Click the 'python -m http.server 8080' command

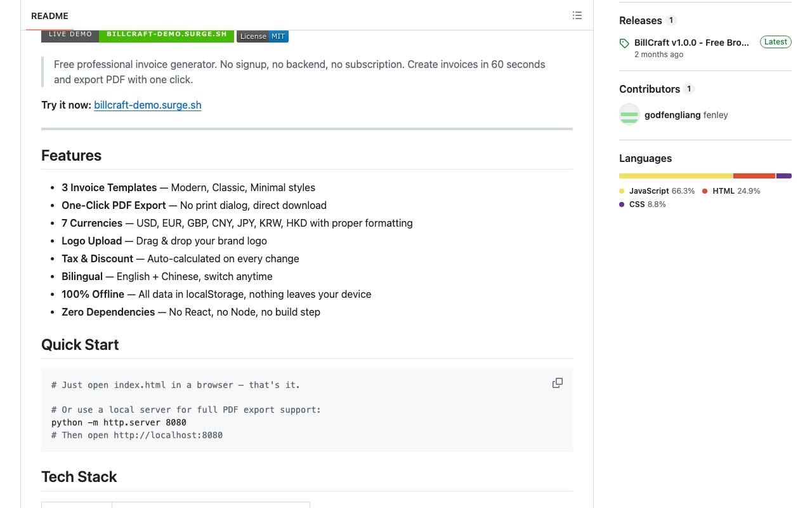point(119,422)
